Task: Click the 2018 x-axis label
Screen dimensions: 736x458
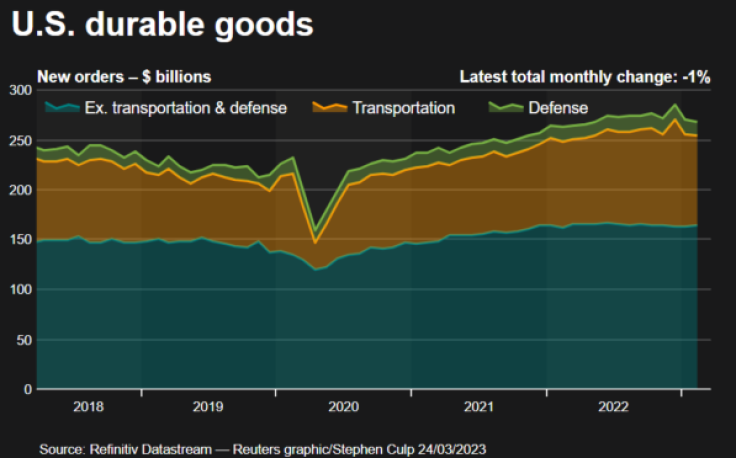Action: click(x=88, y=406)
